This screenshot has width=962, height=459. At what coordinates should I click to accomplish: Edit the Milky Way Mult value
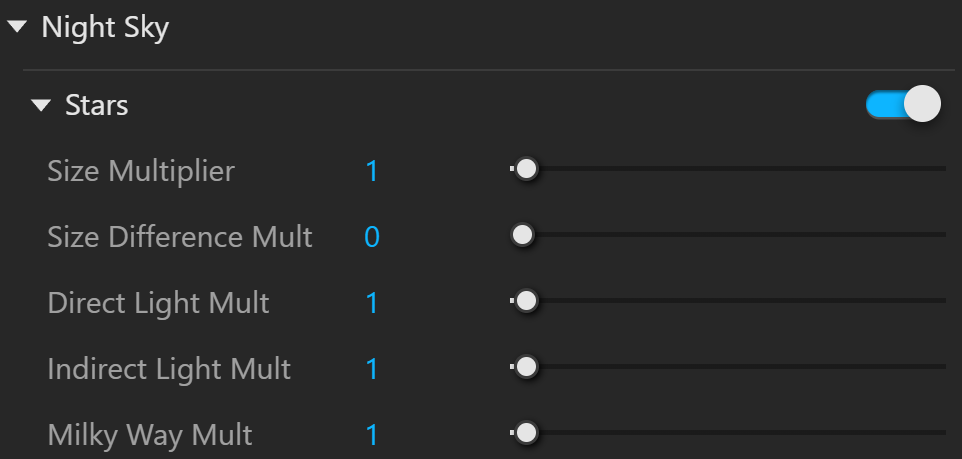click(372, 436)
